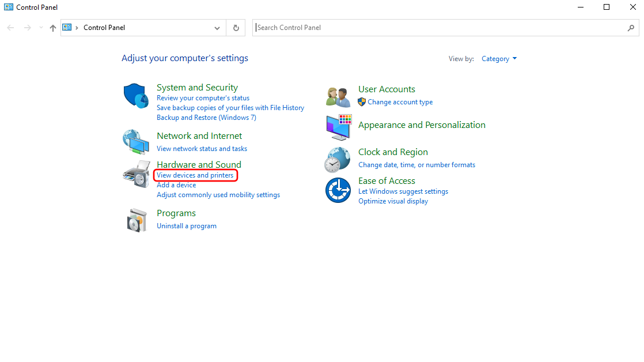Image resolution: width=644 pixels, height=362 pixels.
Task: Open the Hardware and Sound printer icon
Action: 137,174
